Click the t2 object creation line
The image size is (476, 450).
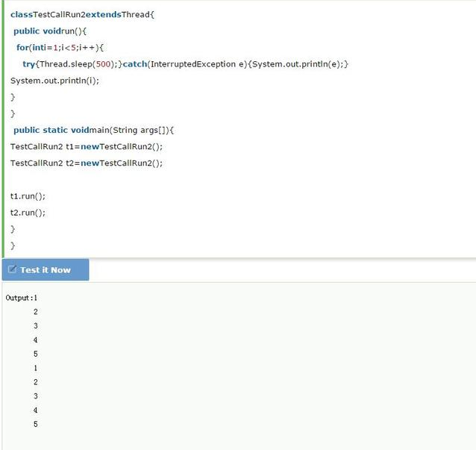click(86, 163)
